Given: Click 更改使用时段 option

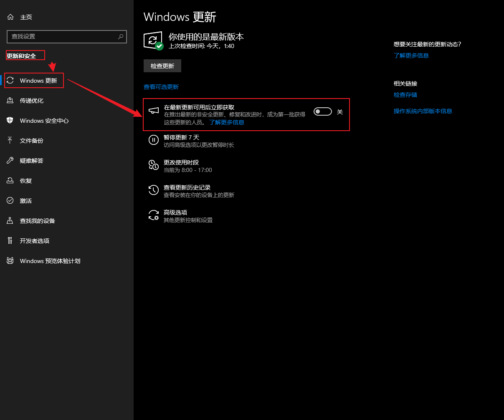Looking at the screenshot, I should (180, 166).
